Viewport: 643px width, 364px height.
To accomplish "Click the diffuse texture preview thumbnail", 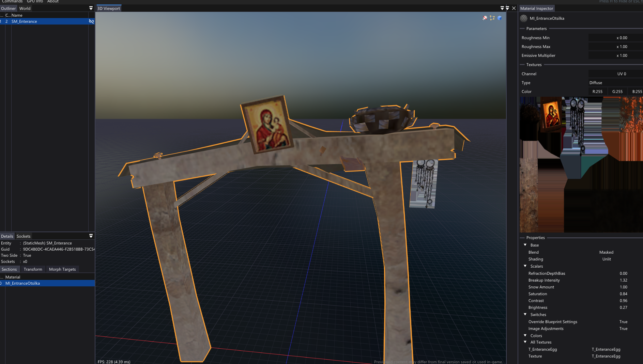I will [581, 164].
